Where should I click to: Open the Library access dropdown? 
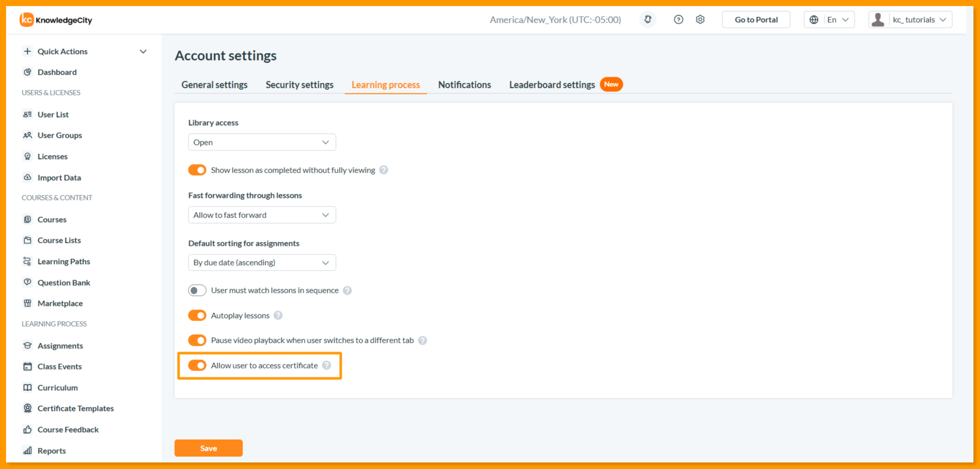pos(262,142)
